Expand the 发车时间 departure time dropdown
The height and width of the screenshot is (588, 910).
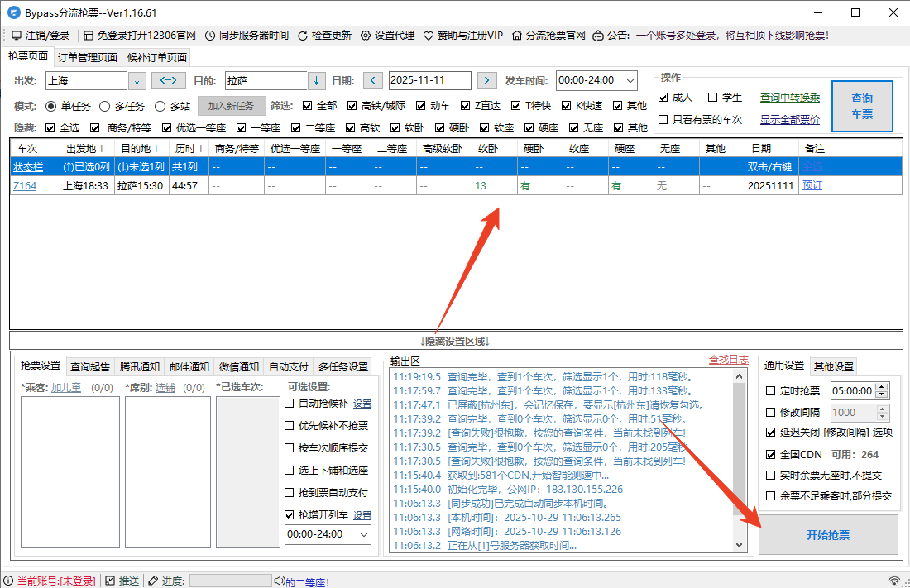tap(630, 80)
